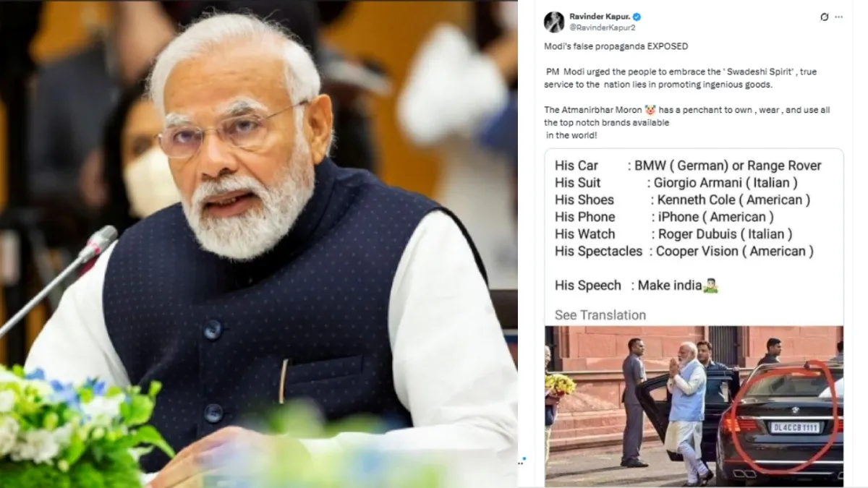
Task: Open the Ravinder Kapur display name link
Action: (600, 17)
